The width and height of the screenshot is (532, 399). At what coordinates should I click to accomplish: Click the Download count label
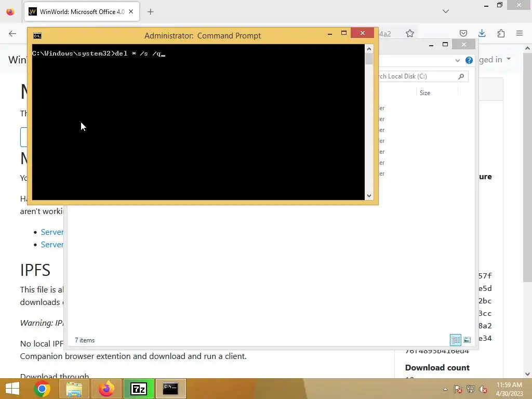point(437,367)
